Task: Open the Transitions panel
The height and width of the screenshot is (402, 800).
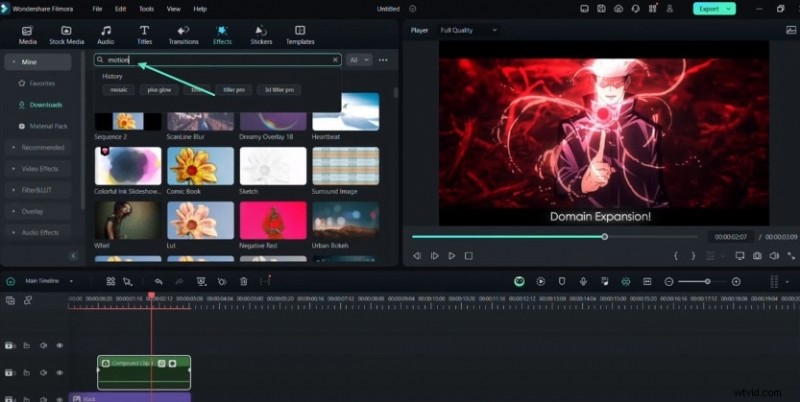Action: (184, 35)
